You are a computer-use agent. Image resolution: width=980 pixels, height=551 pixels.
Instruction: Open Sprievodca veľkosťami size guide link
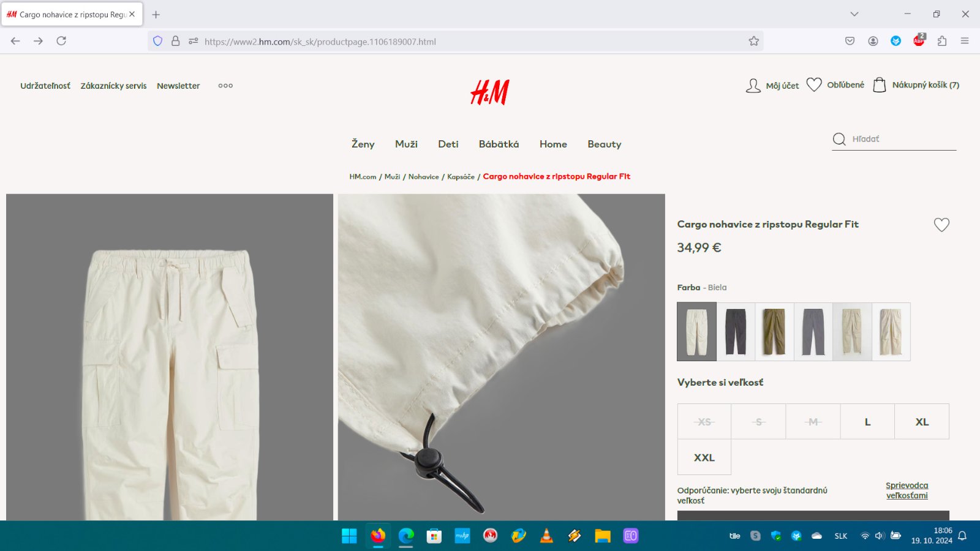coord(907,490)
